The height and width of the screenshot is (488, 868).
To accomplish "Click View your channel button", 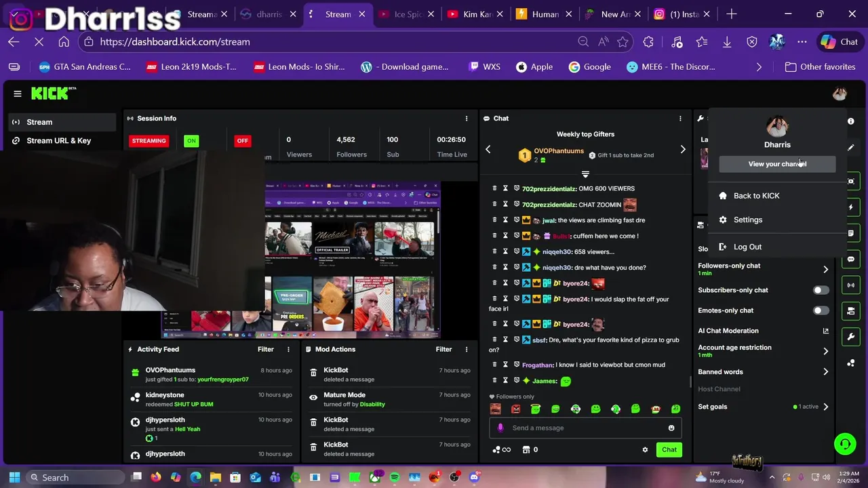I will coord(777,164).
